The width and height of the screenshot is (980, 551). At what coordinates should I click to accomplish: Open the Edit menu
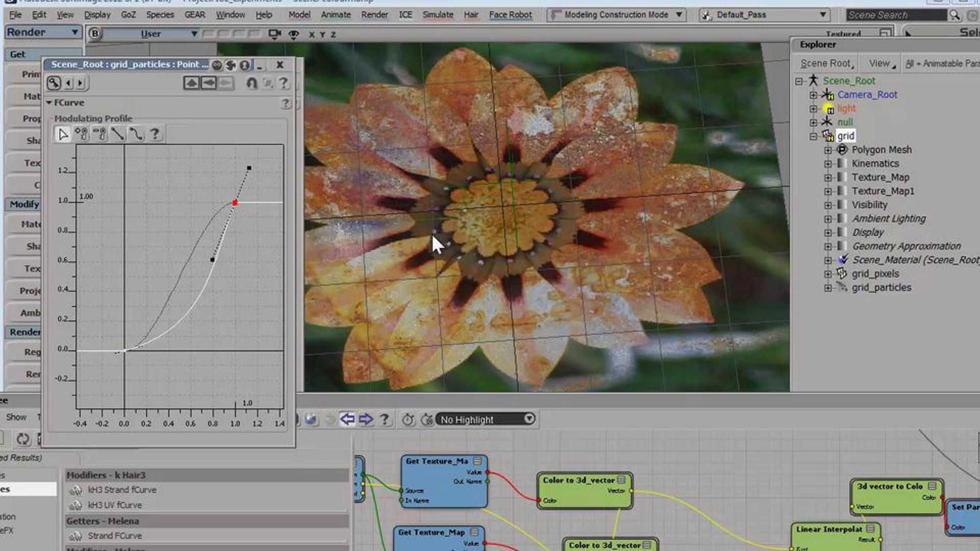pos(39,15)
